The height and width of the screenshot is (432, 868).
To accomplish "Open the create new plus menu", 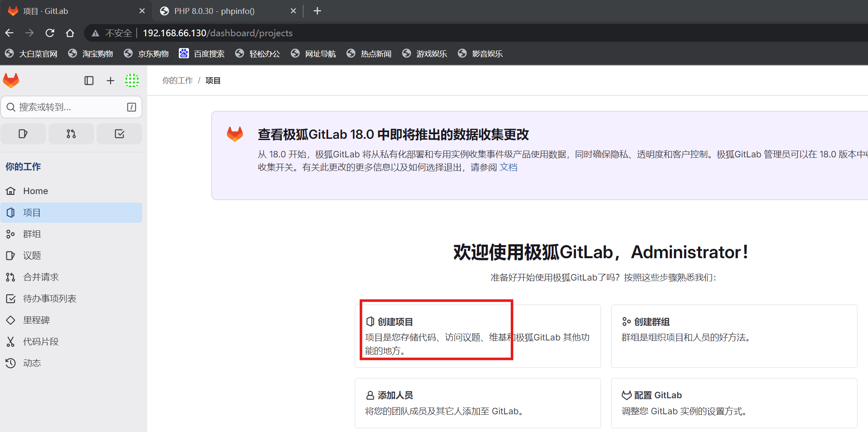I will click(x=111, y=81).
